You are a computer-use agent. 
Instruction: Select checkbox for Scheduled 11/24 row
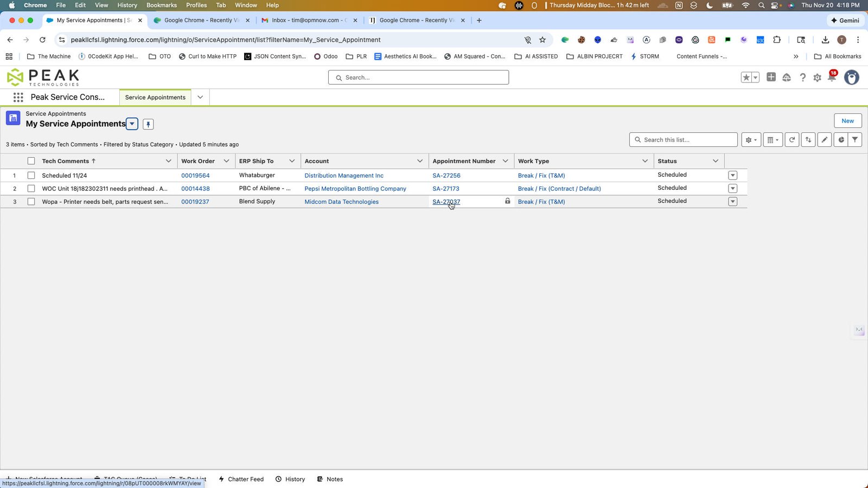click(x=31, y=176)
